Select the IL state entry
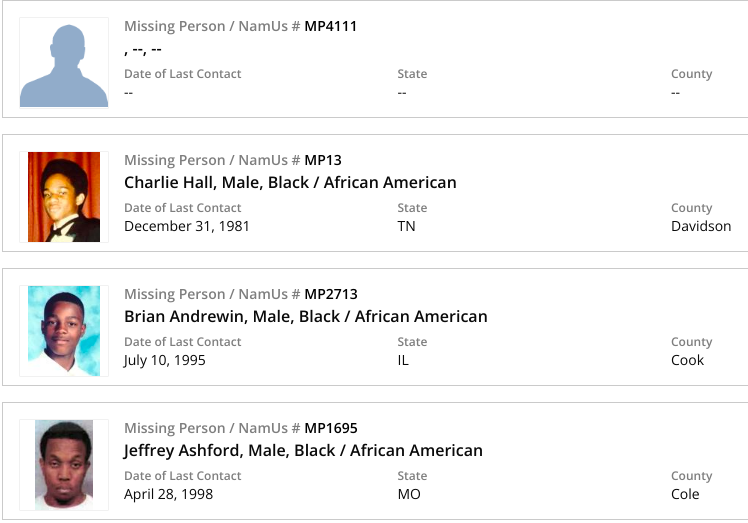 coord(403,360)
